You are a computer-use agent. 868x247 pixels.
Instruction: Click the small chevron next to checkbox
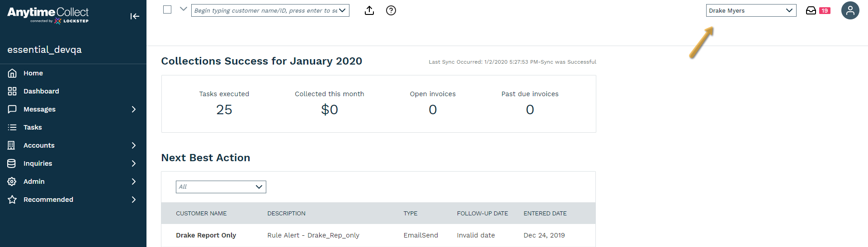coord(183,9)
